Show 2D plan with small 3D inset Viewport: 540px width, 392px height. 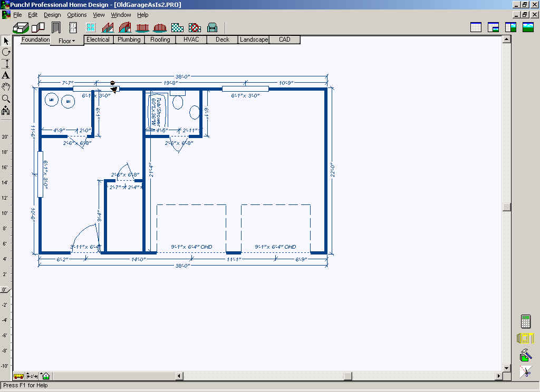tap(493, 27)
